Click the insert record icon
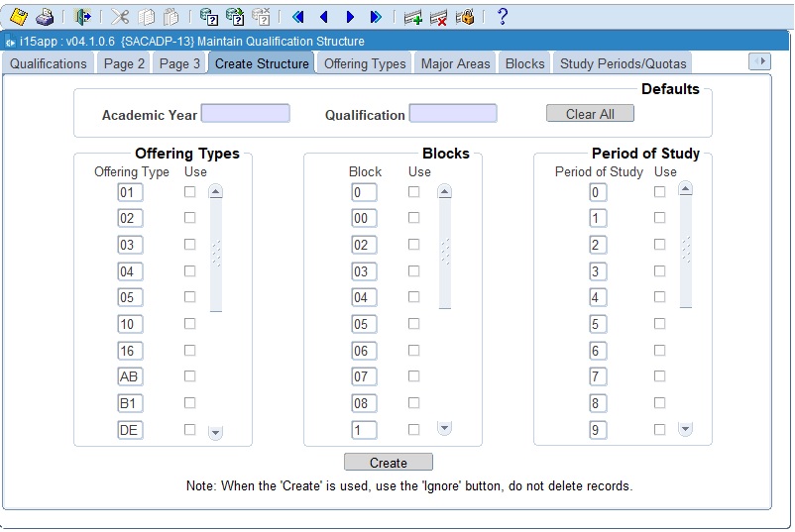795x532 pixels. pos(413,17)
